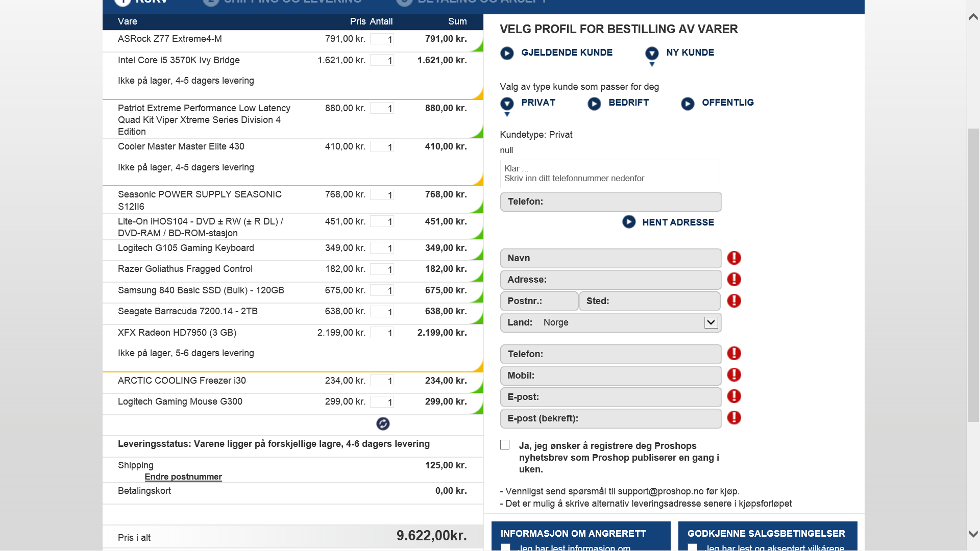Click the Postnr input field
980x551 pixels.
tap(540, 301)
